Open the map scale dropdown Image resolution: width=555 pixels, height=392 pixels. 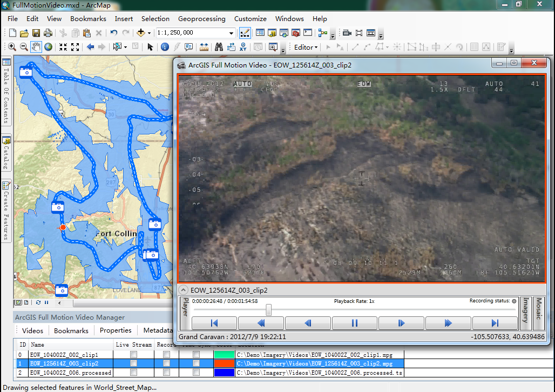(x=231, y=33)
